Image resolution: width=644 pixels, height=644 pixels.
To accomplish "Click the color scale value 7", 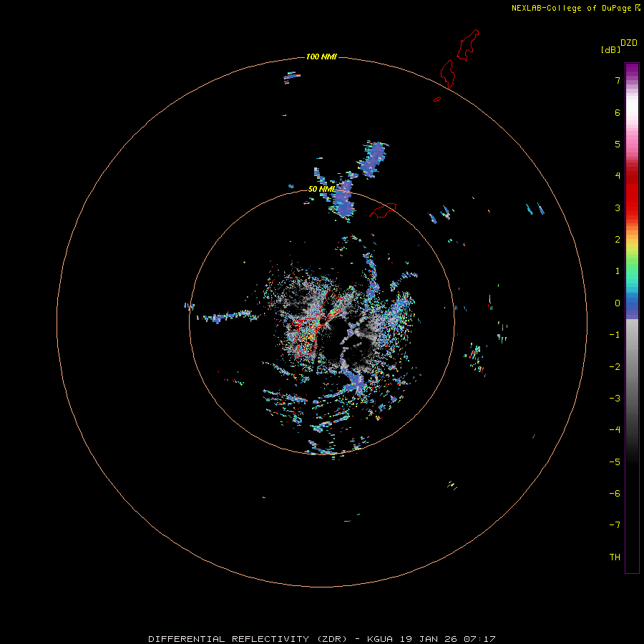I will pos(618,80).
